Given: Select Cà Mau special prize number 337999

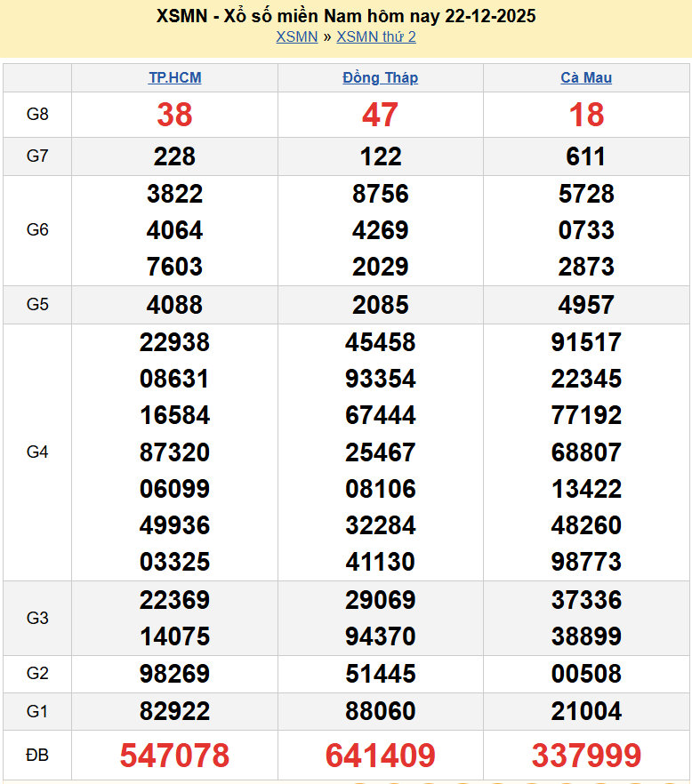Looking at the screenshot, I should pos(586,756).
